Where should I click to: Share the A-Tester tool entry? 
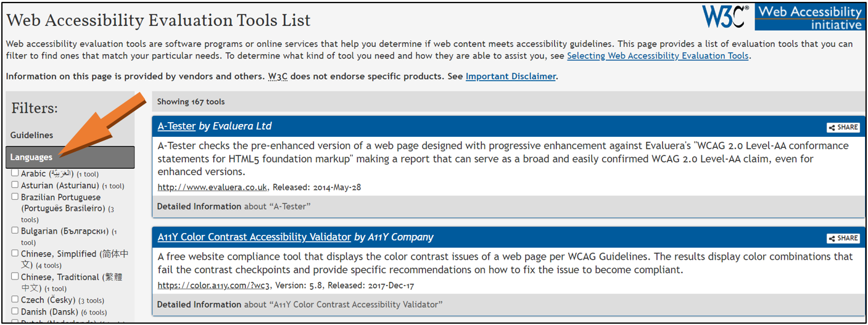point(843,127)
